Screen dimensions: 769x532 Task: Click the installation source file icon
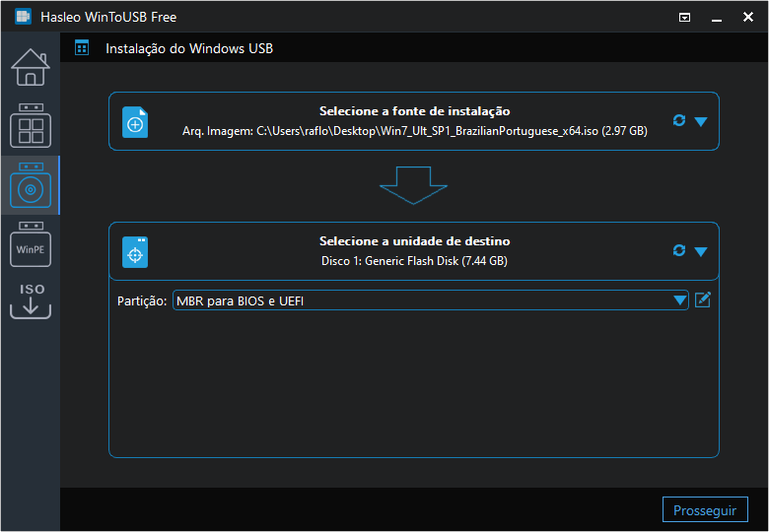click(x=135, y=122)
